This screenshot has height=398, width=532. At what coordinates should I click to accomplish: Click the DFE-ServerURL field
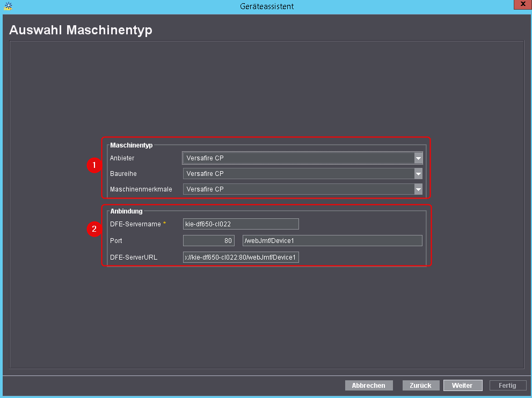pyautogui.click(x=241, y=257)
